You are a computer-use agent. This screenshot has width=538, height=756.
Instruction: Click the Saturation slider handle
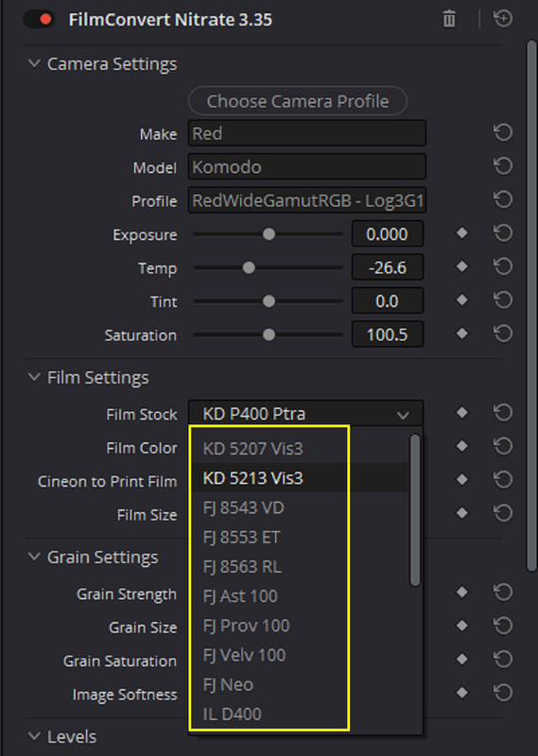pos(269,335)
